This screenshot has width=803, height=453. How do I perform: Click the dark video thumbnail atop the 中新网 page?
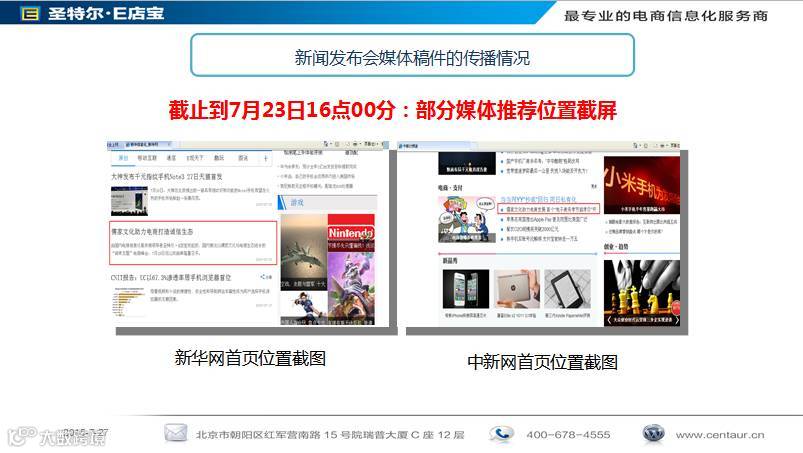467,163
